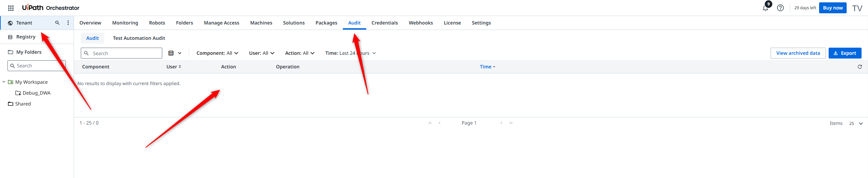Focus the audit Search field
868x178 pixels.
pos(122,53)
